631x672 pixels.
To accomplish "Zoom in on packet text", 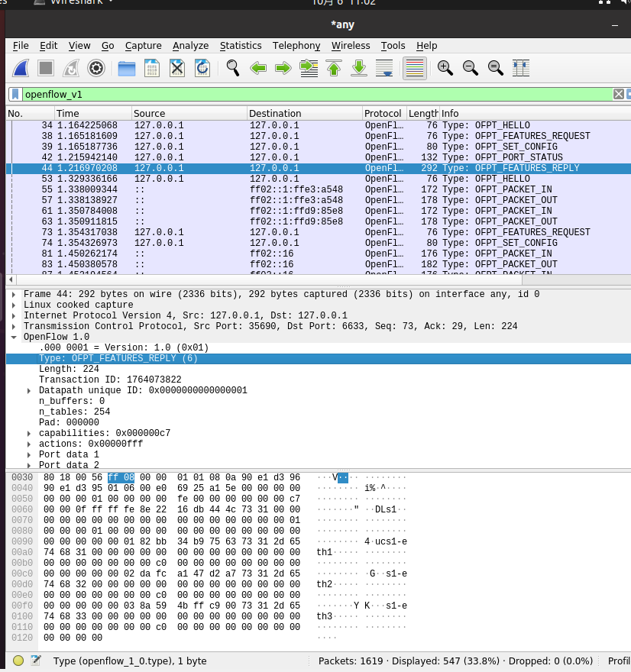I will [445, 68].
